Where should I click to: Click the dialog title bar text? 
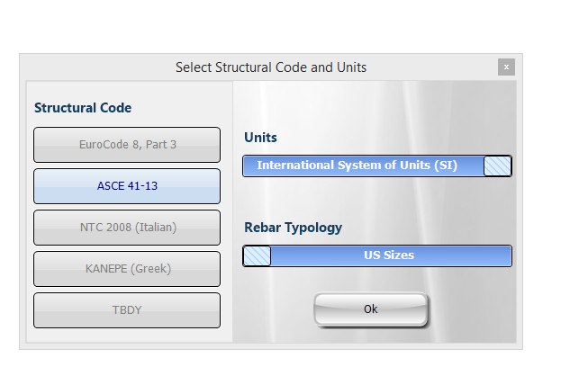[x=271, y=67]
